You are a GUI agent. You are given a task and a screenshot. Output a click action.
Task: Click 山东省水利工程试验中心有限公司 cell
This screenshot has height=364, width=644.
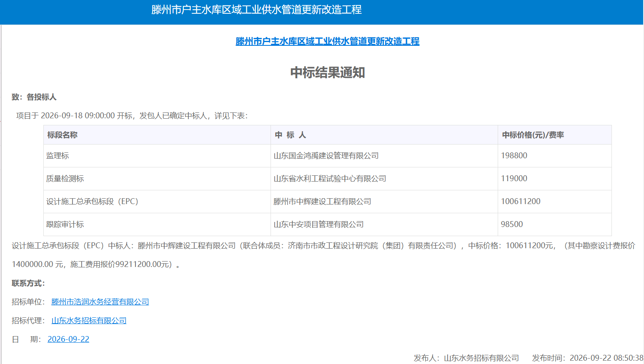coord(384,179)
